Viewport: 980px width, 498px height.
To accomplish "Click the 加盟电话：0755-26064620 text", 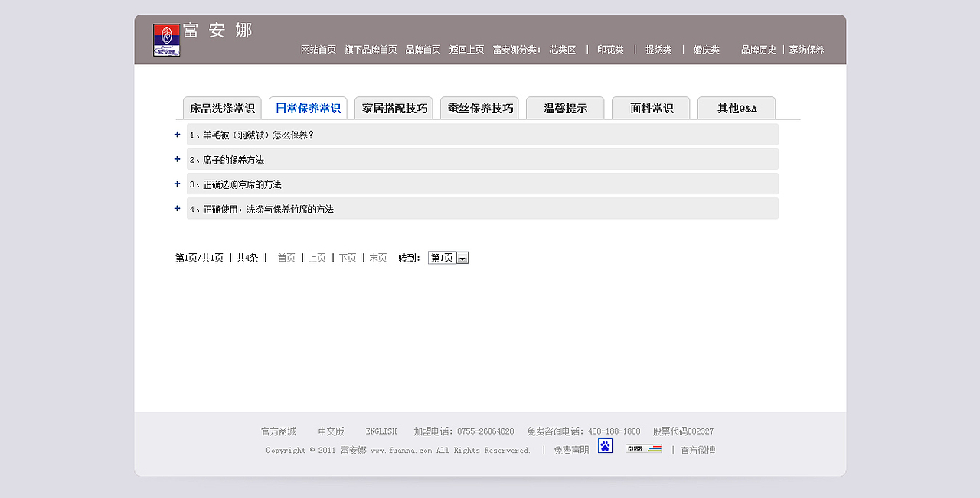I will click(x=464, y=431).
